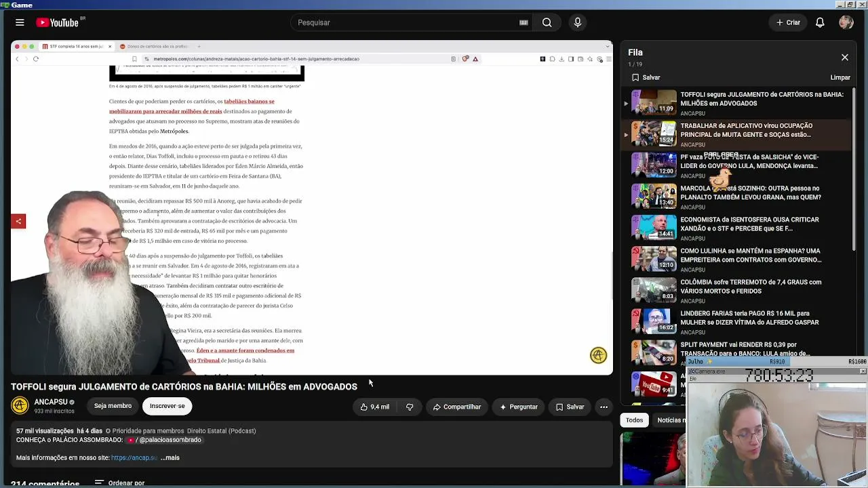Select queue item PF vaza FOTO da FESTA da SALSICHA
This screenshot has height=488, width=868.
pyautogui.click(x=736, y=165)
